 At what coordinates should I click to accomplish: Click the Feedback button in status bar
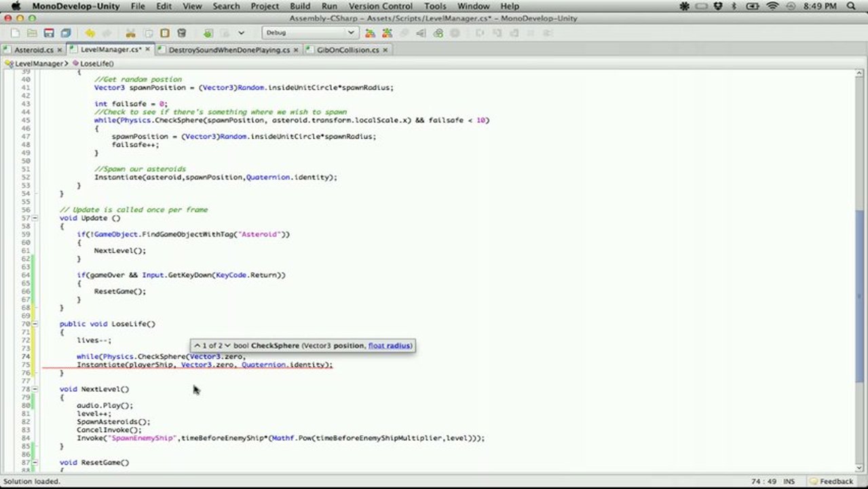pyautogui.click(x=831, y=482)
